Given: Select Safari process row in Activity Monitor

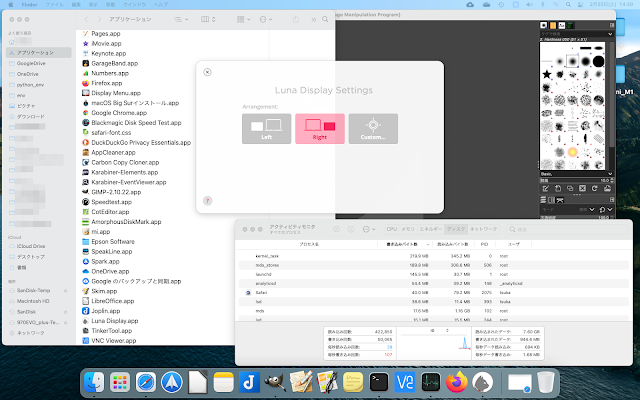Looking at the screenshot, I should pos(432,293).
